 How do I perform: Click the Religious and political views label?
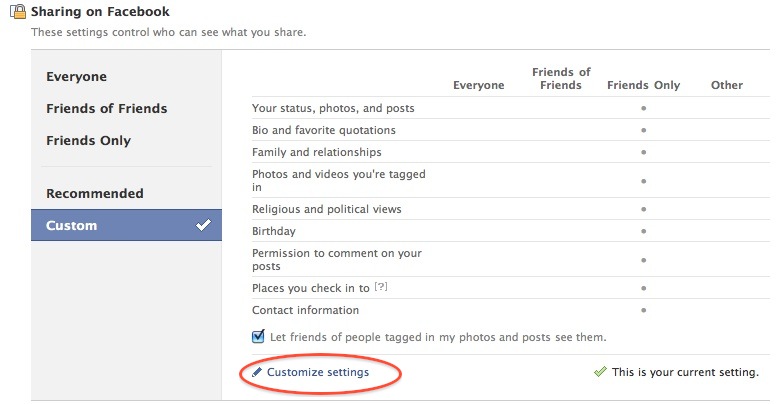pos(326,209)
